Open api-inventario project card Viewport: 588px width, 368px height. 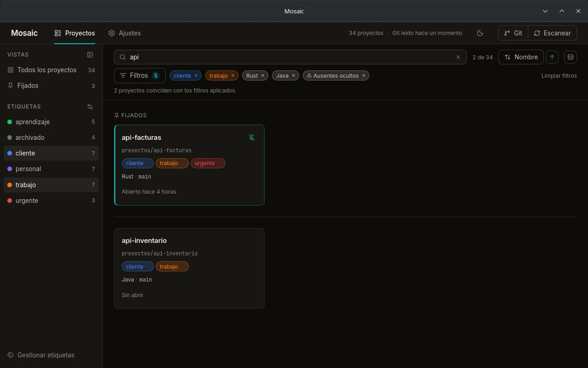tap(189, 268)
